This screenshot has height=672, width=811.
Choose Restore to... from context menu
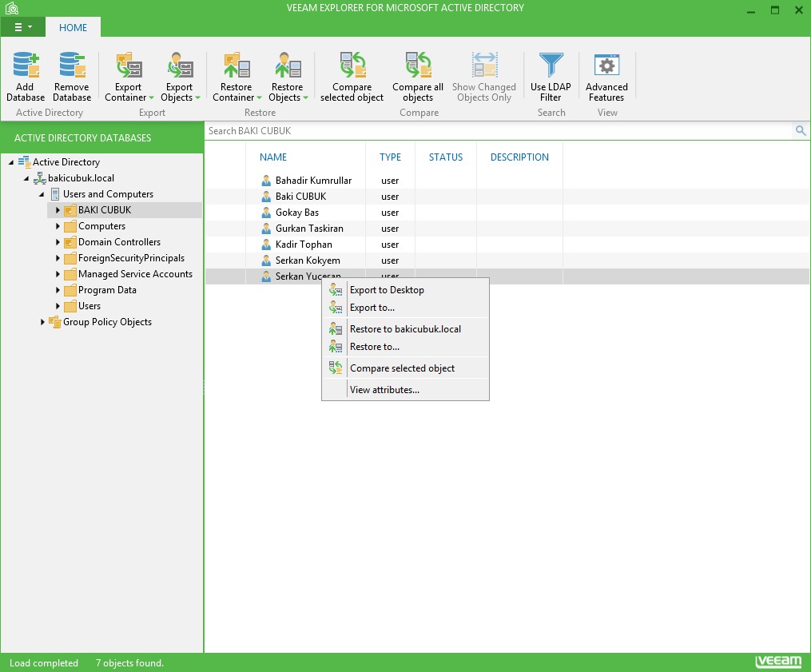coord(406,347)
